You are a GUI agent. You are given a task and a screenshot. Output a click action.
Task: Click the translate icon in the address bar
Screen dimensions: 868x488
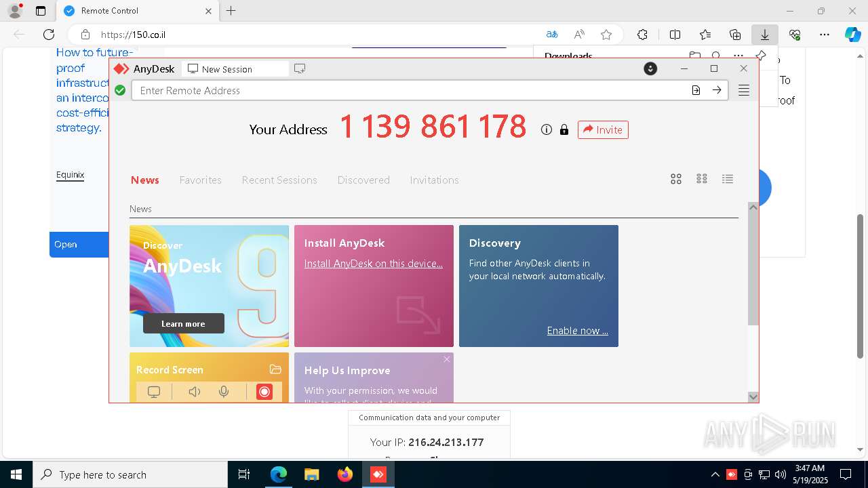click(552, 35)
